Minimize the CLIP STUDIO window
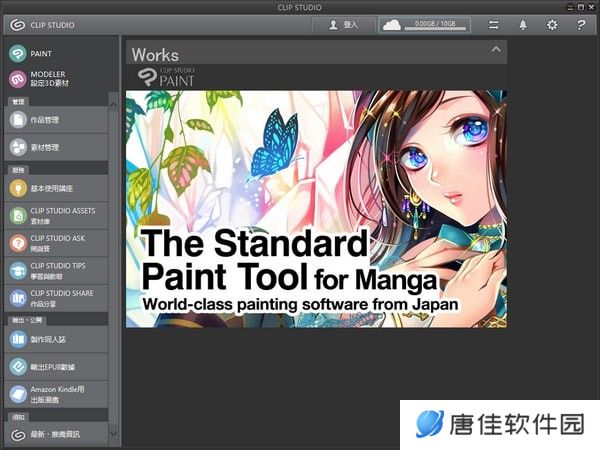Viewport: 600px width, 450px height. coord(570,7)
